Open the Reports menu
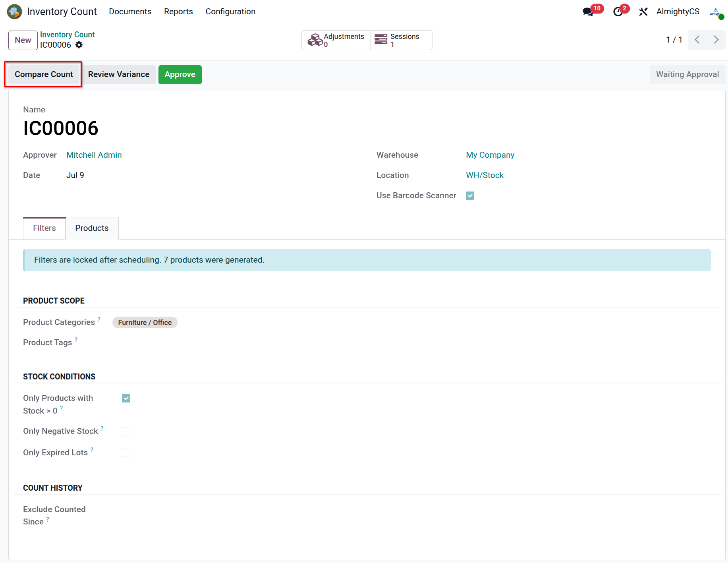Image resolution: width=728 pixels, height=563 pixels. (178, 12)
